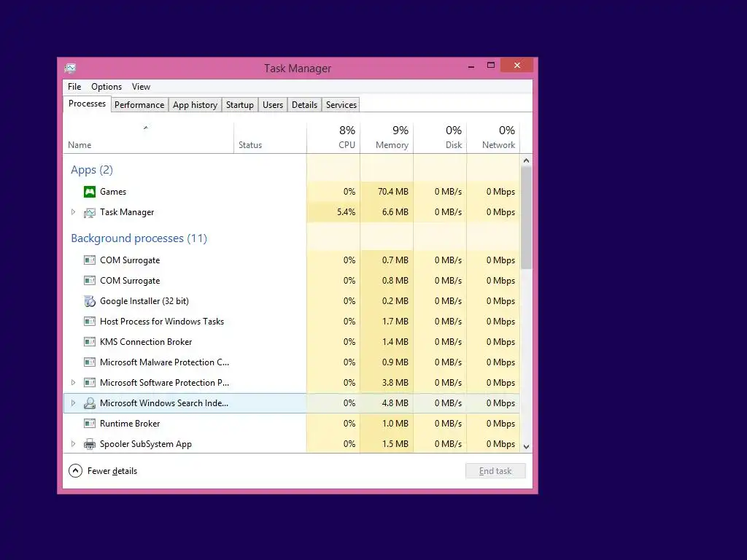Click the Background processes (11) heading
The height and width of the screenshot is (560, 747).
coord(139,238)
